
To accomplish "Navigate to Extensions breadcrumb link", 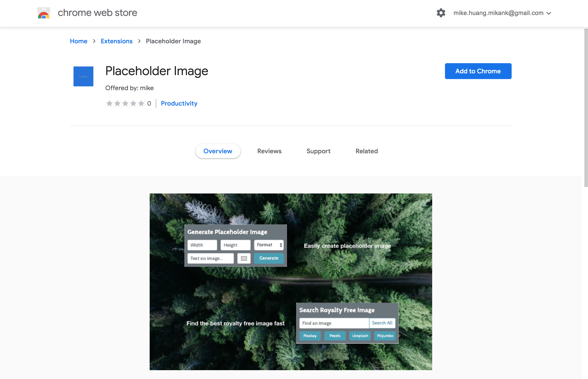I will pyautogui.click(x=117, y=41).
